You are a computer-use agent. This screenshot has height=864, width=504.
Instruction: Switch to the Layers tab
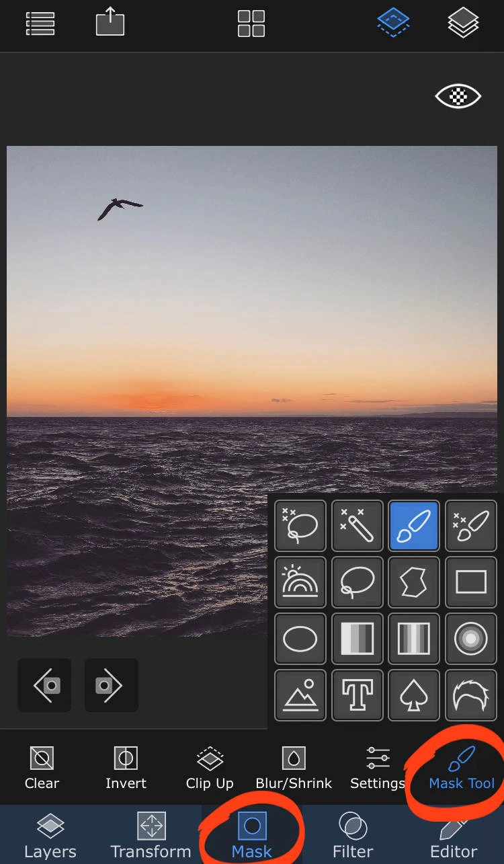[50, 836]
